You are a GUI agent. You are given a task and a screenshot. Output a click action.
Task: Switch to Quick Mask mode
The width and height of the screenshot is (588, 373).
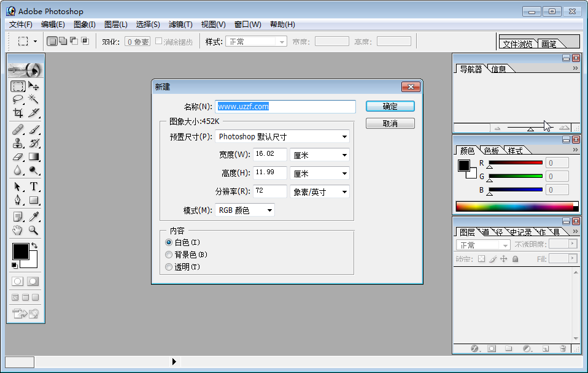[x=33, y=281]
